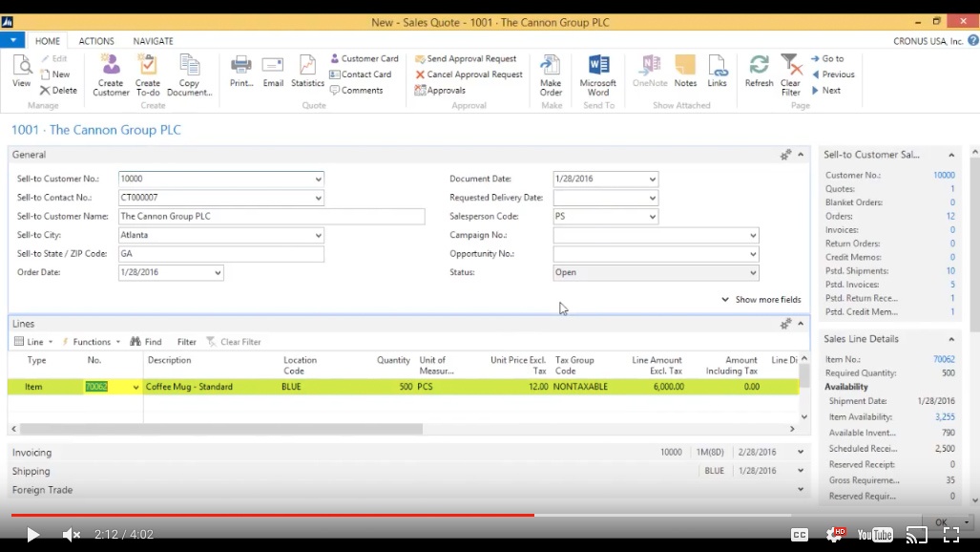The width and height of the screenshot is (980, 552).
Task: Toggle fullscreen video mode
Action: pos(951,535)
